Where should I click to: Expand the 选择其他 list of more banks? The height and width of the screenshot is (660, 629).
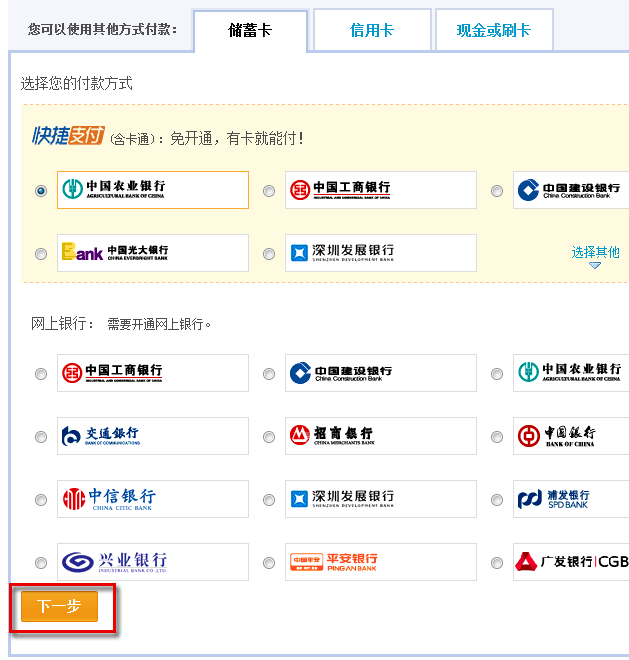click(595, 253)
